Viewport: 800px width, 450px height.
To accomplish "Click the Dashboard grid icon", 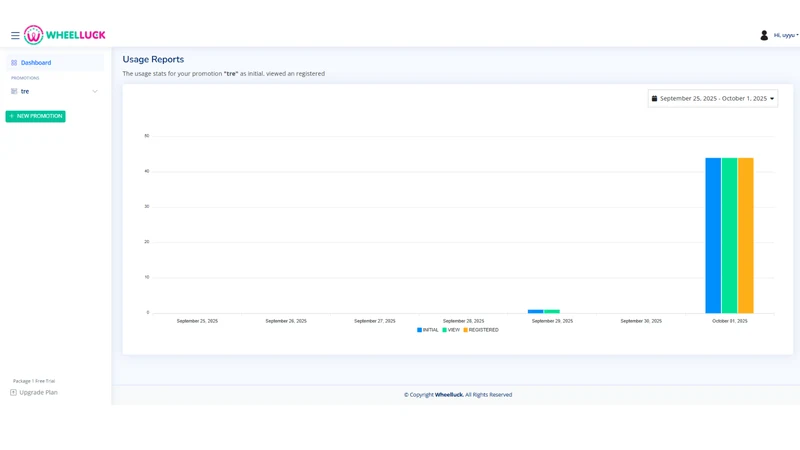I will [14, 63].
